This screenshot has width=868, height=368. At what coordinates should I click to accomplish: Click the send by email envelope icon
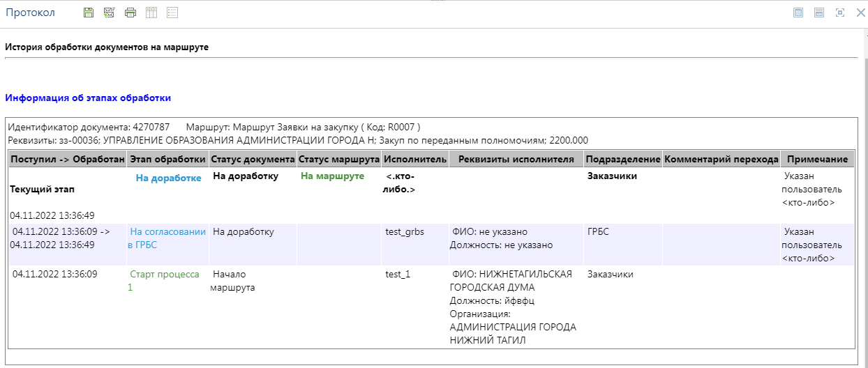[109, 13]
